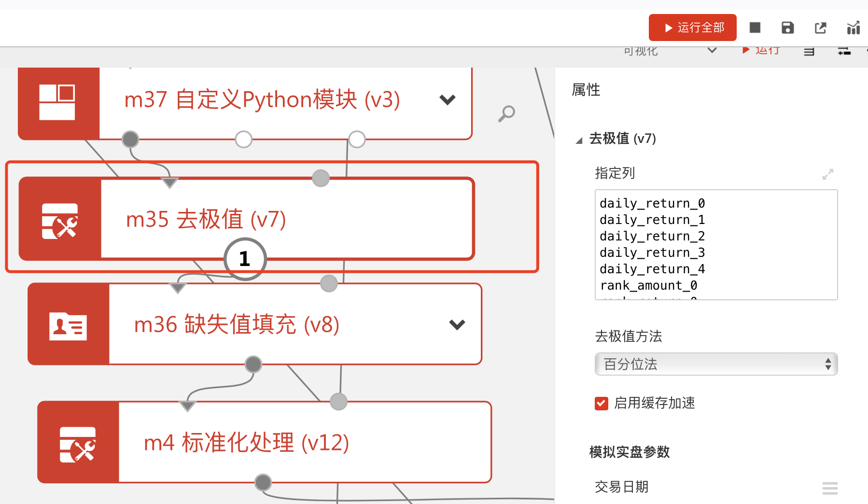The height and width of the screenshot is (504, 868).
Task: Click m35's top grey input port
Action: [321, 178]
